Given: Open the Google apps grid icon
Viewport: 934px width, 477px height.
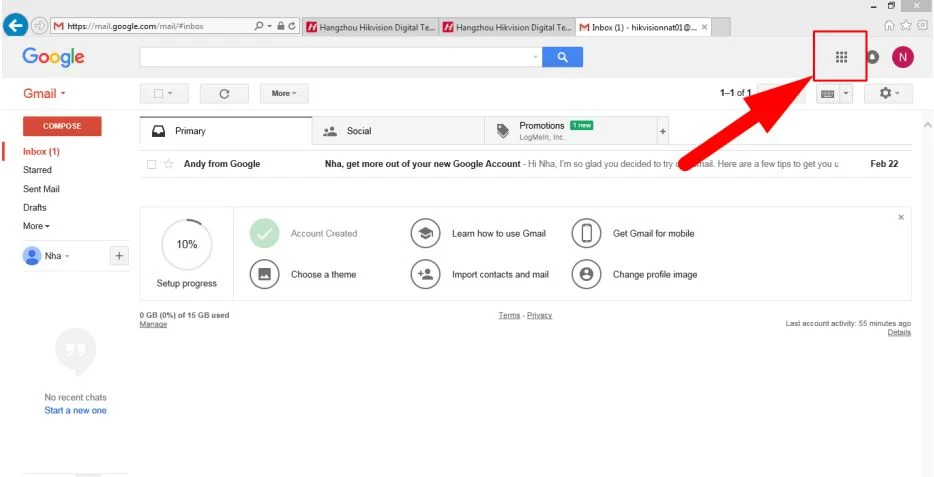Looking at the screenshot, I should point(841,57).
